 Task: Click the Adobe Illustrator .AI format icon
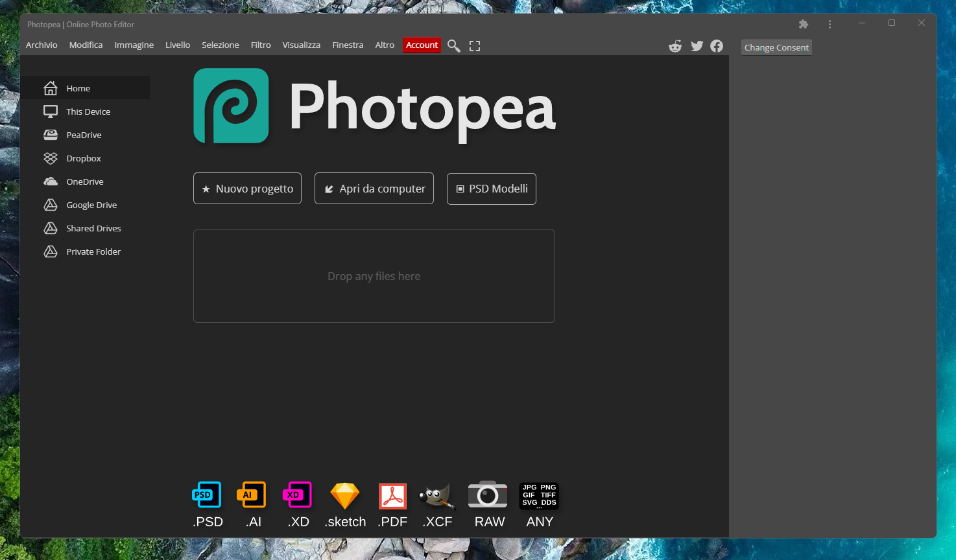click(252, 495)
